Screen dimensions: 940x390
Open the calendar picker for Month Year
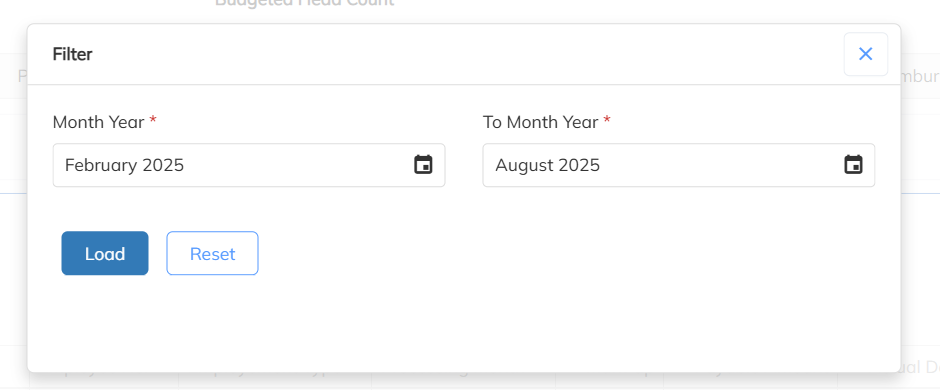[423, 165]
